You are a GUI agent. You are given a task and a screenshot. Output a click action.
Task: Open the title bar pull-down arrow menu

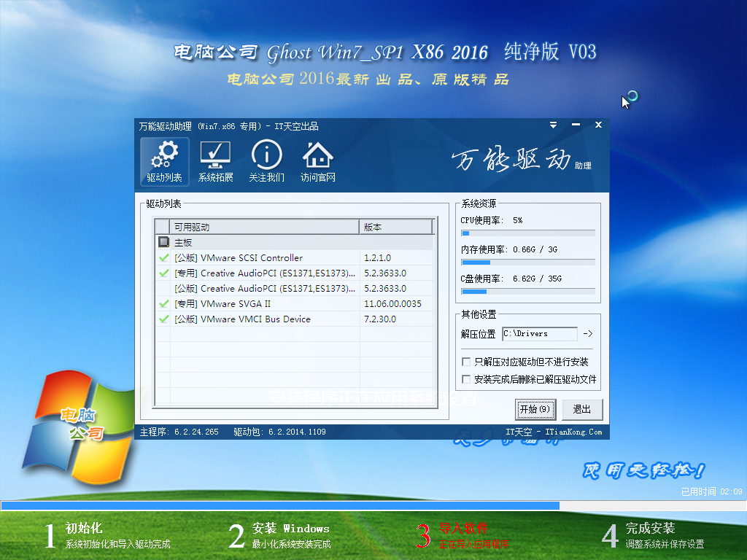[x=553, y=125]
